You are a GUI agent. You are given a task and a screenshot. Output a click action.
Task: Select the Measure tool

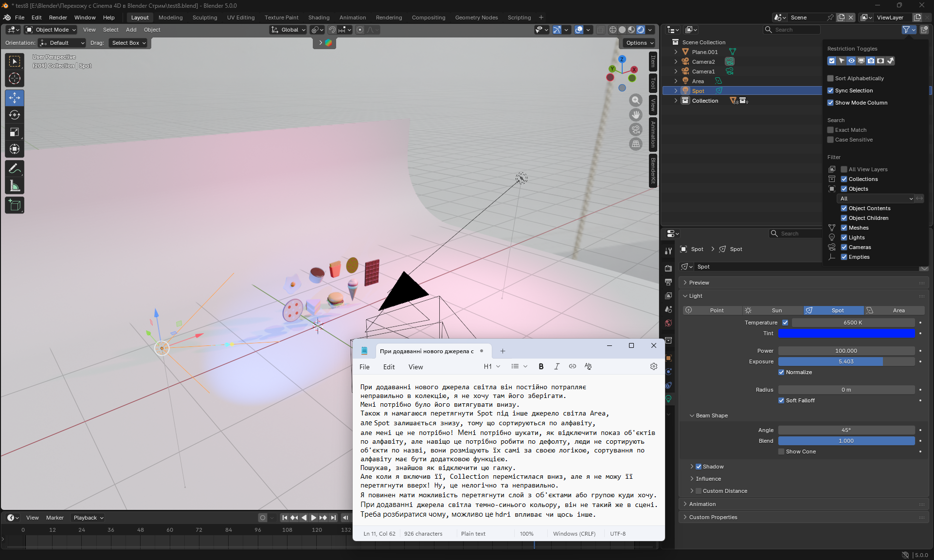(15, 186)
